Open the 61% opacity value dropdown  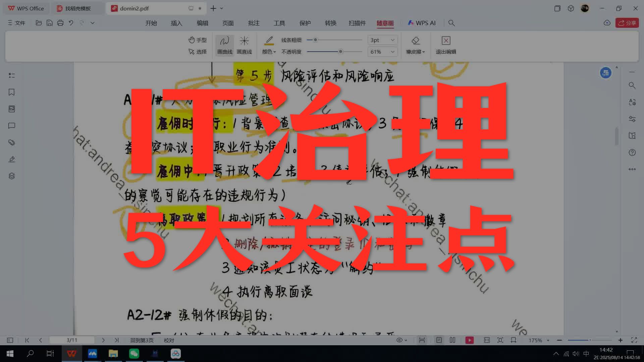382,52
